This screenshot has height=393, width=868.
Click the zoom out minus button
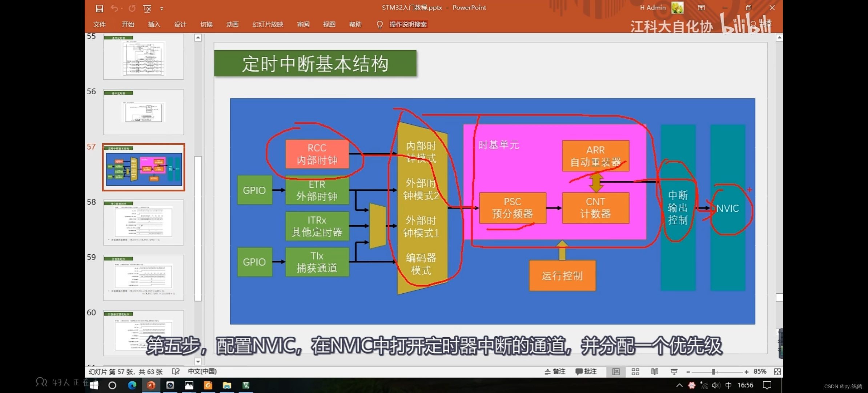point(688,372)
